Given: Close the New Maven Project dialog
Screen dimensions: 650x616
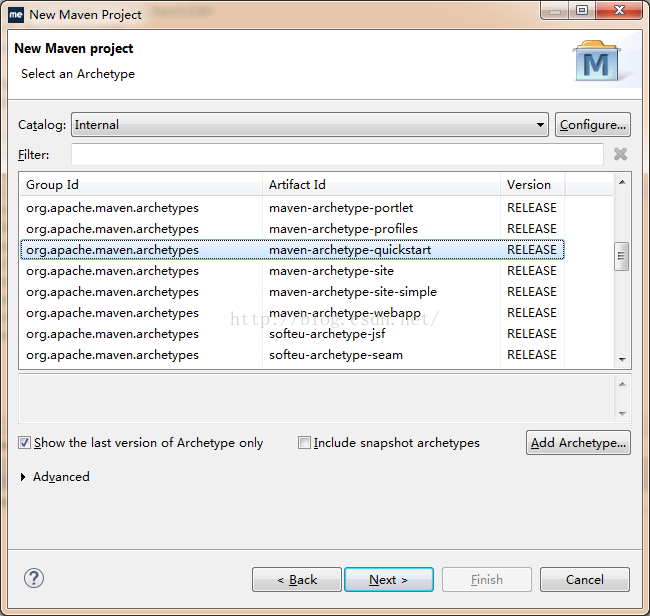Looking at the screenshot, I should [619, 11].
